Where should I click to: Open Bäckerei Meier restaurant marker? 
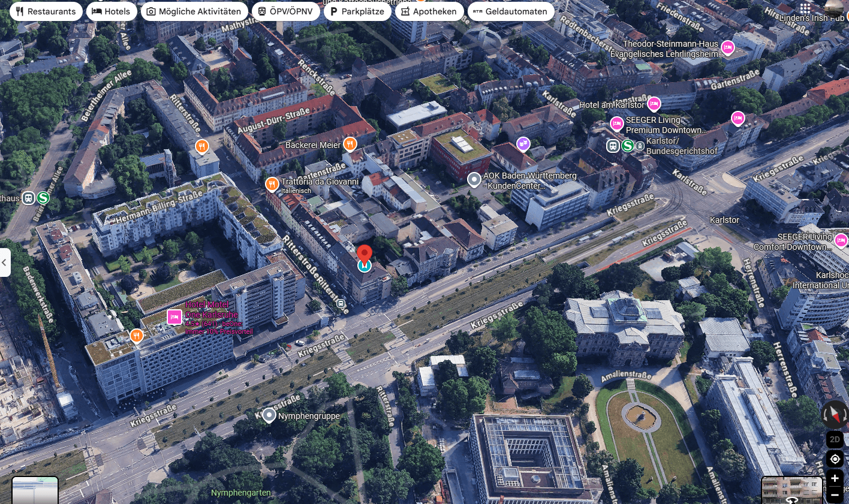coord(350,144)
